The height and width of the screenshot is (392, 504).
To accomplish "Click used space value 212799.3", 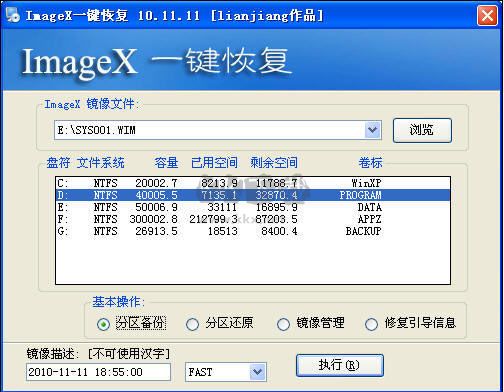I will click(213, 219).
